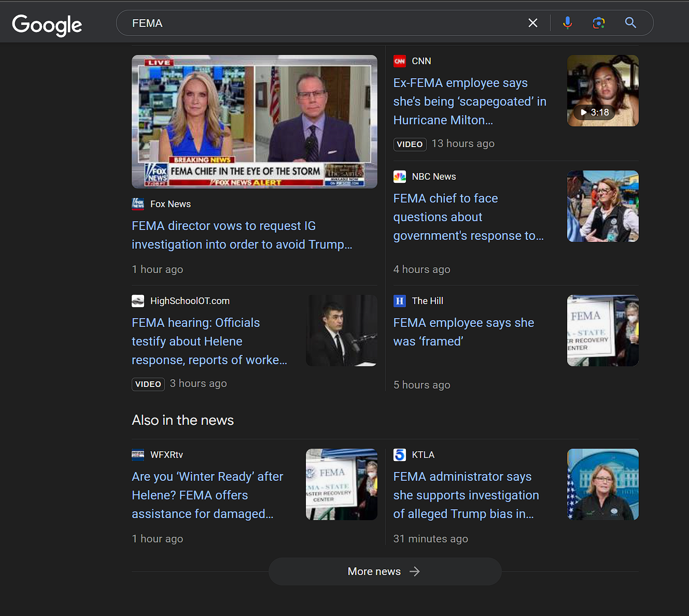This screenshot has width=689, height=616.
Task: Click the "WFXRtv" source name text
Action: (x=166, y=455)
